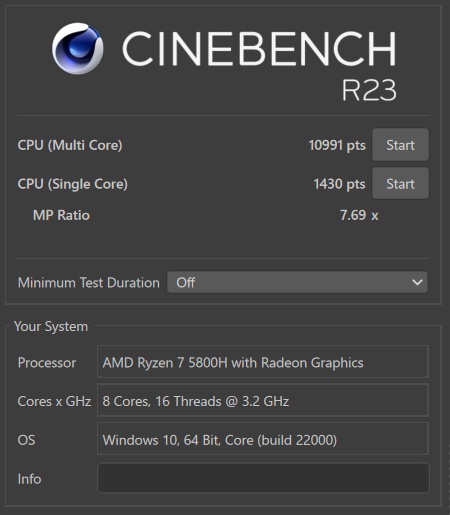Click the Your System section heading
450x515 pixels.
pos(51,327)
